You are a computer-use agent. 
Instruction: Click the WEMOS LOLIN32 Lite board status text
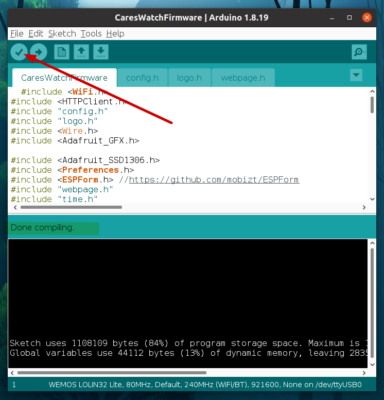(205, 385)
